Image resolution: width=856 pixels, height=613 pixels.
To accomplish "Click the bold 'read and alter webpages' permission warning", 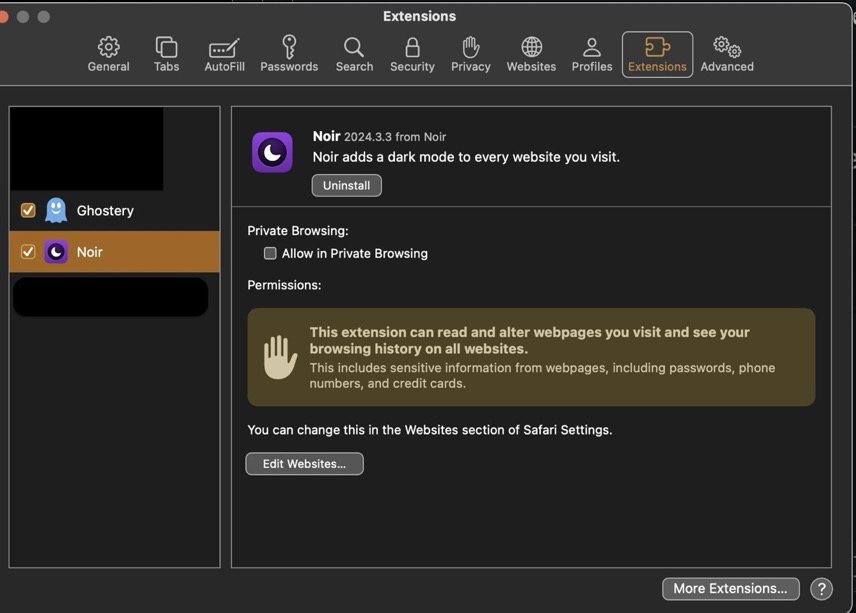I will pyautogui.click(x=530, y=341).
